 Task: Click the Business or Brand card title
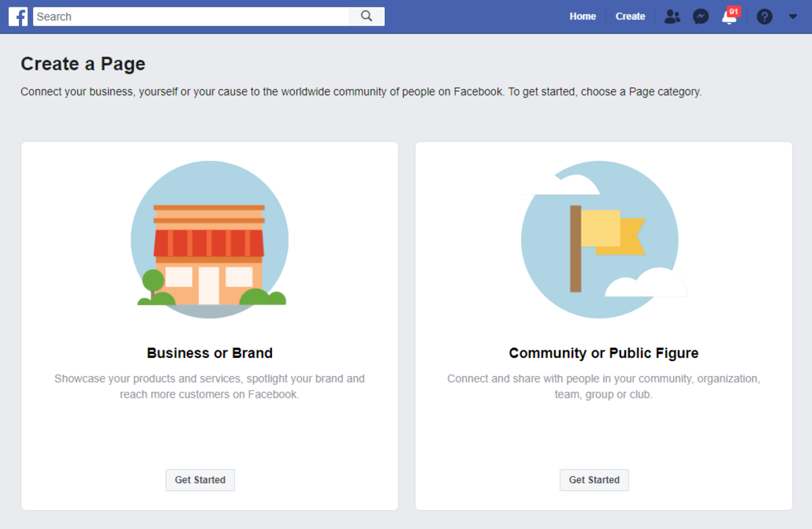[x=209, y=352]
